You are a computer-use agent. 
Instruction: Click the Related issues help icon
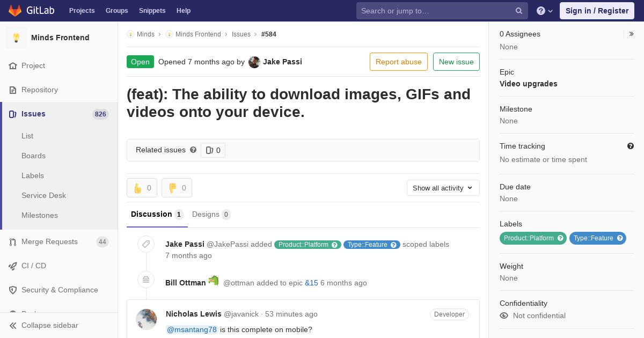pyautogui.click(x=193, y=150)
